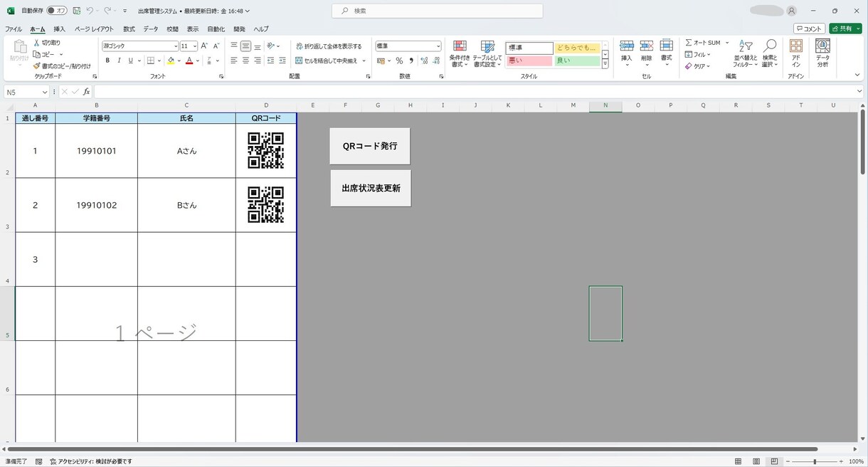Image resolution: width=868 pixels, height=467 pixels.
Task: Align text right in cell
Action: coord(258,61)
